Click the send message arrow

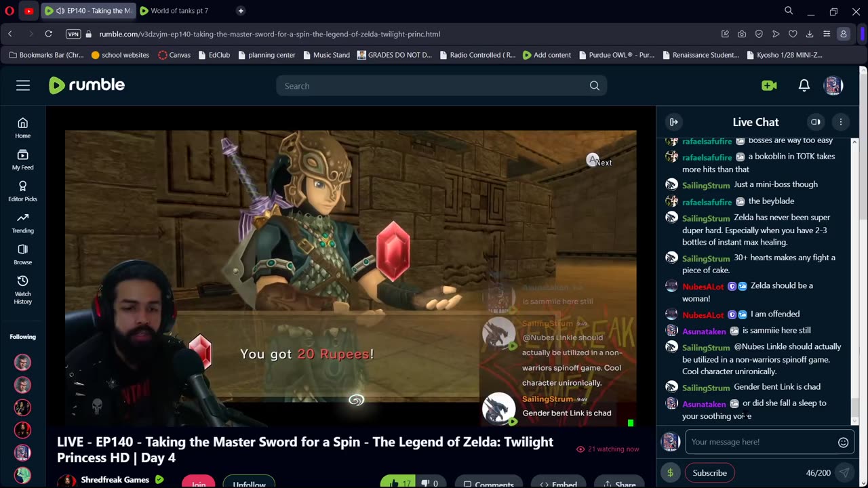844,473
